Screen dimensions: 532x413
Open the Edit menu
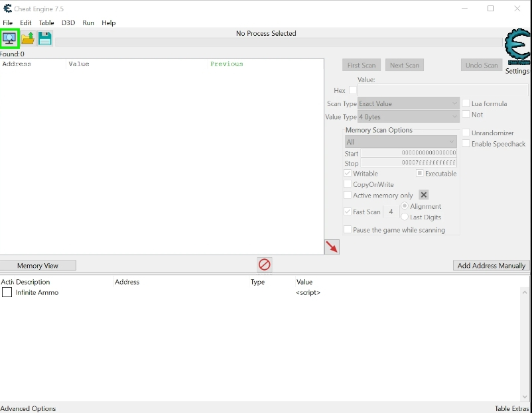coord(25,23)
